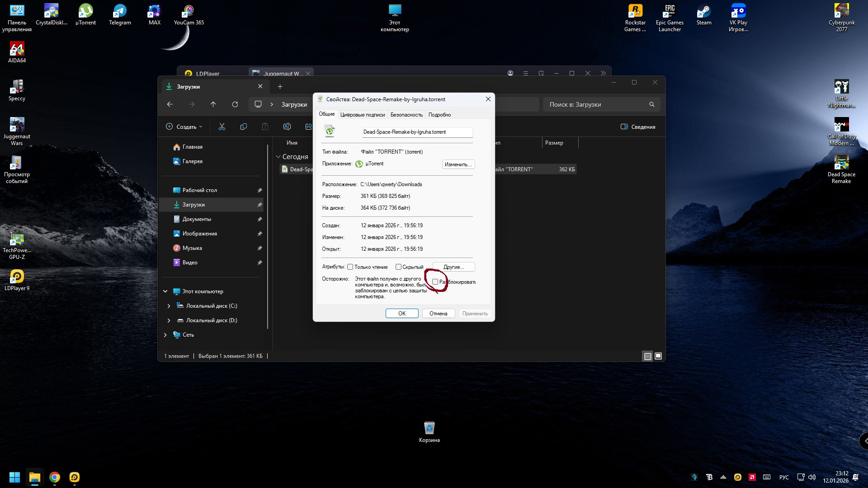868x488 pixels.
Task: Click the Cut scissors icon in Explorer toolbar
Action: (222, 127)
